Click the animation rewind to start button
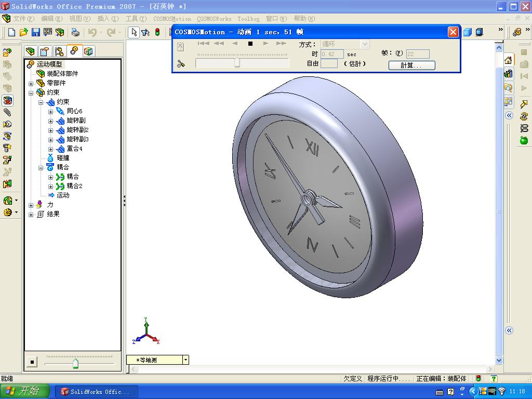 204,44
